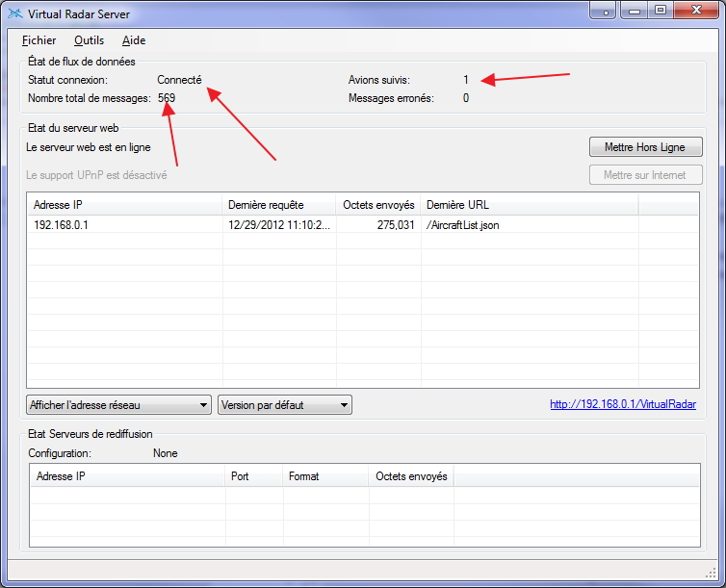Click the Virtual Radar Server title bar icon

[14, 13]
